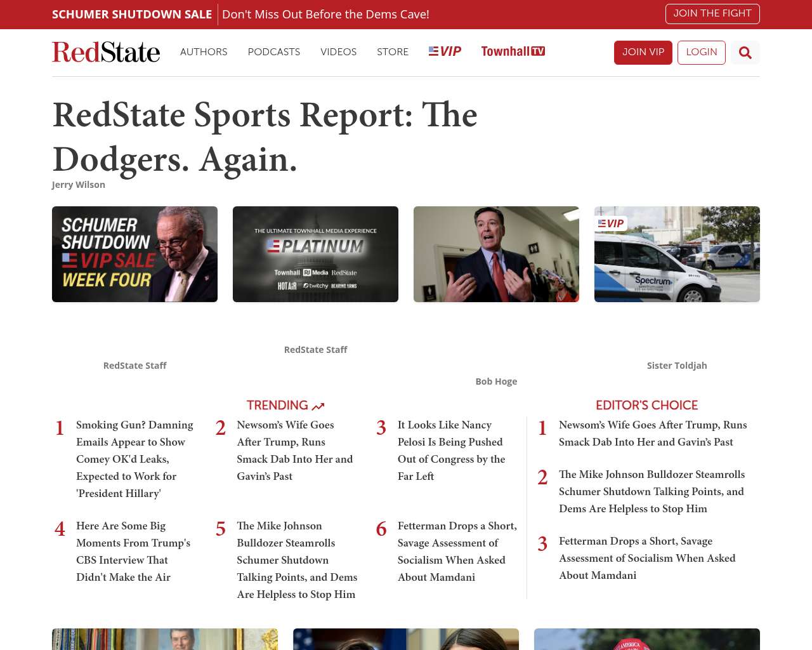Open trending item 6 on Fetterman

click(x=457, y=552)
